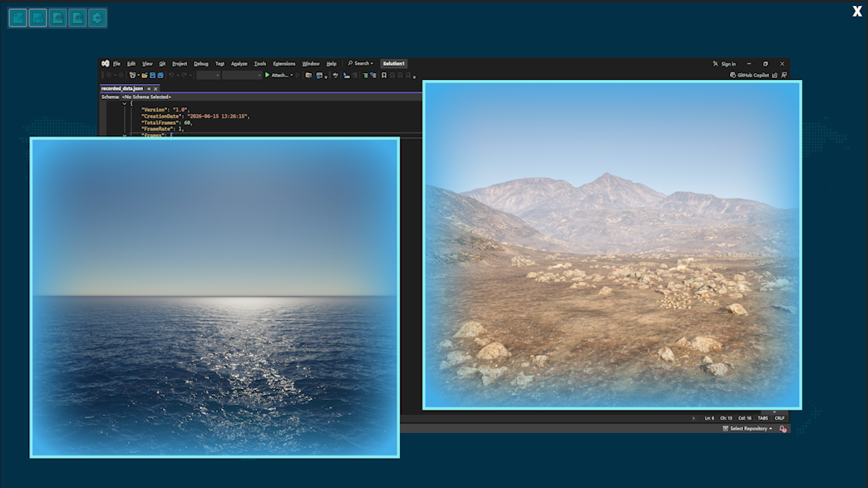Click the "TotalFrames": 60 line
The height and width of the screenshot is (488, 868).
[x=166, y=122]
